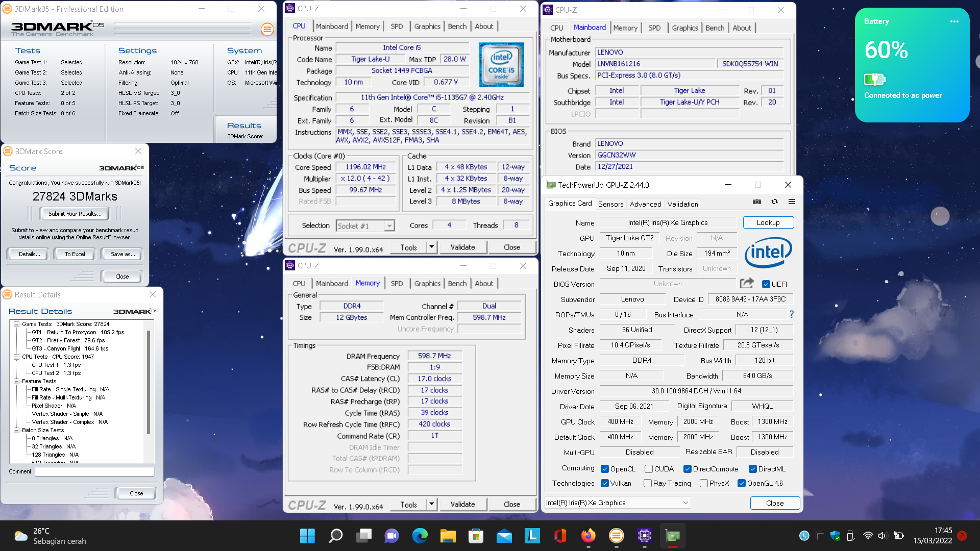Click the Details button in 3DMark Score
Image resolution: width=980 pixels, height=551 pixels.
28,254
